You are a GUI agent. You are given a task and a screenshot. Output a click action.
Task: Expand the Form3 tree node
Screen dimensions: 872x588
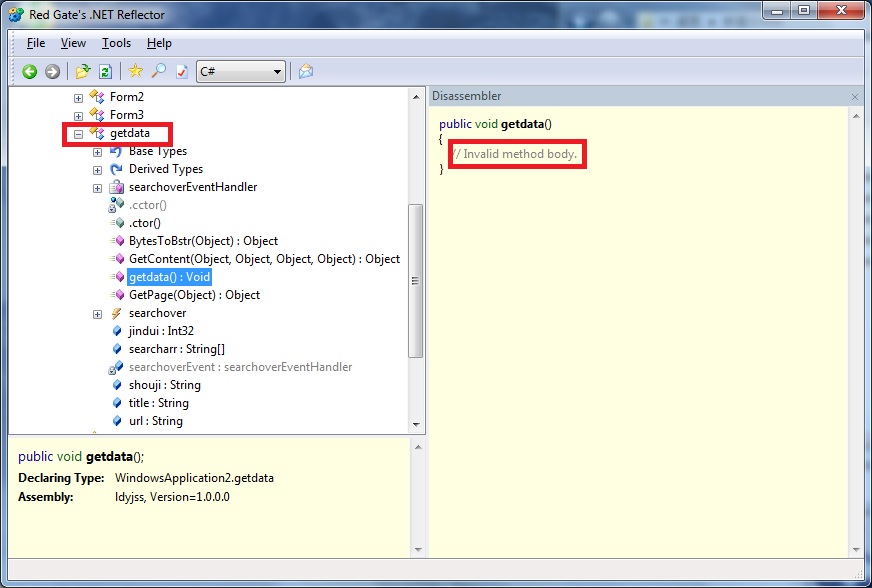coord(78,116)
